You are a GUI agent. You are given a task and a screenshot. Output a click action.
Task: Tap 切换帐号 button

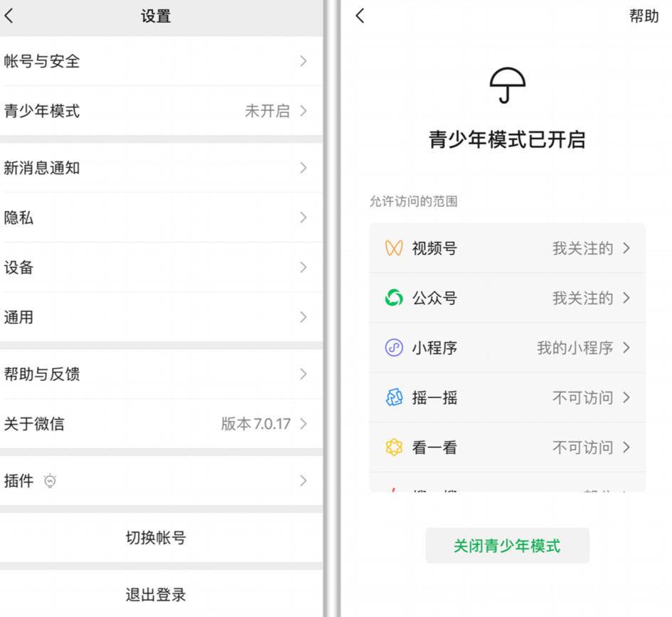tap(161, 537)
